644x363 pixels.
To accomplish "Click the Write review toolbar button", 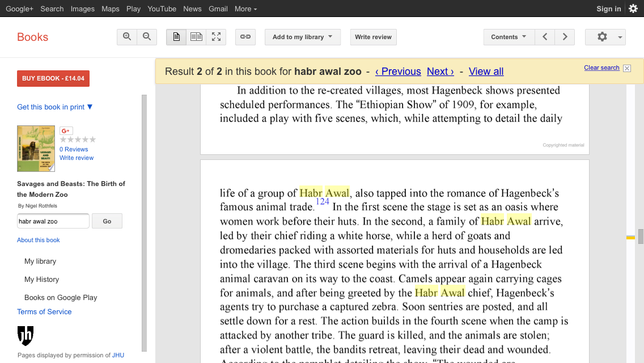I will [374, 37].
